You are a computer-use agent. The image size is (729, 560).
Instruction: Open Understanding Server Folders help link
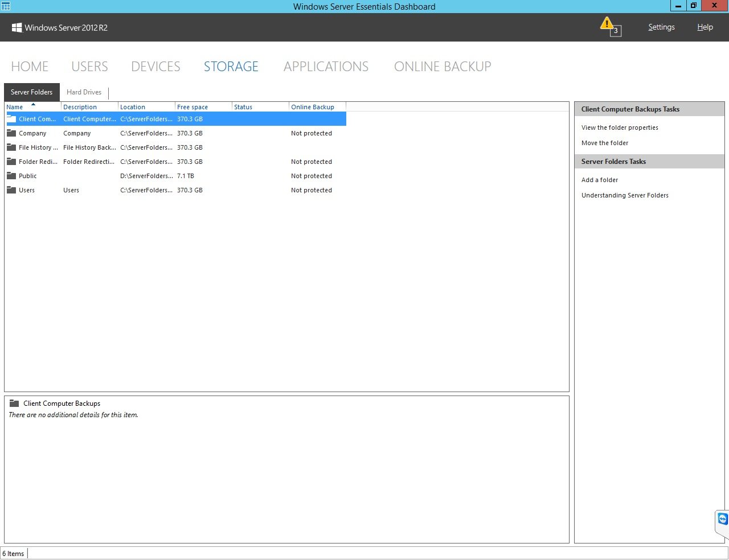click(x=625, y=195)
